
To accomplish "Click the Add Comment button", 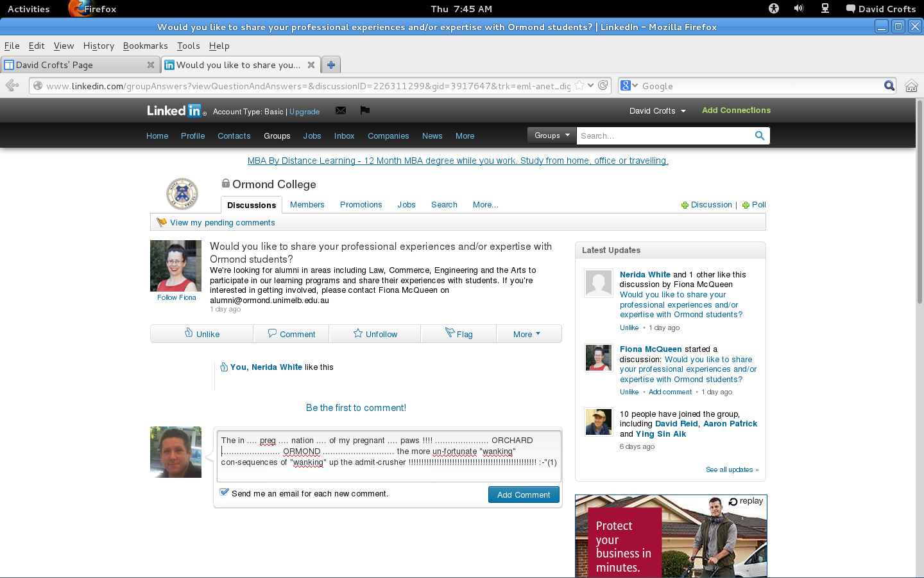I will [524, 495].
